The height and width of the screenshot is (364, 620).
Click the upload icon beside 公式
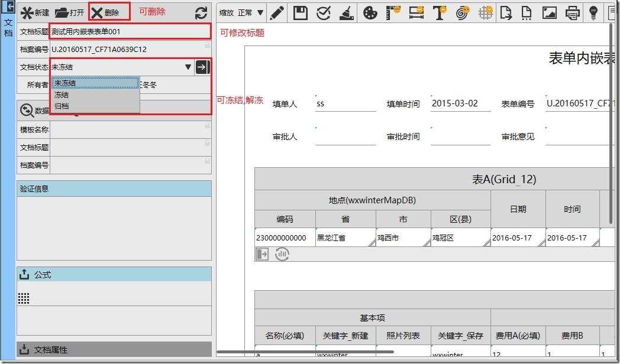tap(24, 274)
